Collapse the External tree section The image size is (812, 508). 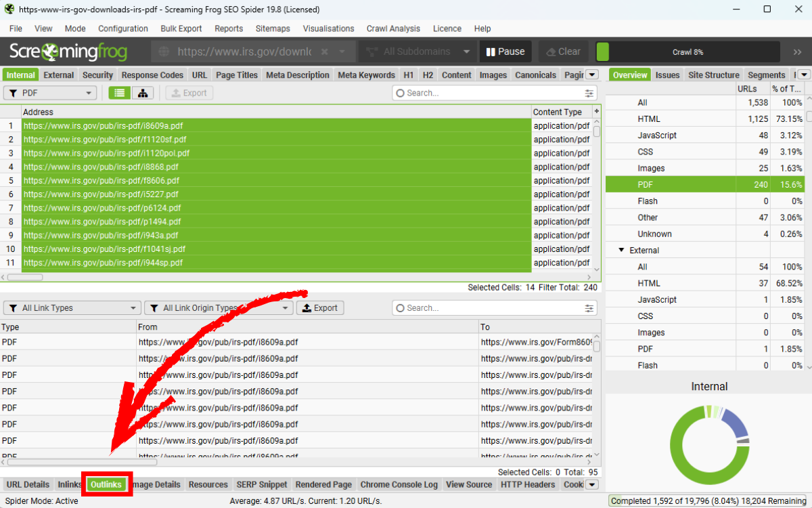(x=621, y=251)
